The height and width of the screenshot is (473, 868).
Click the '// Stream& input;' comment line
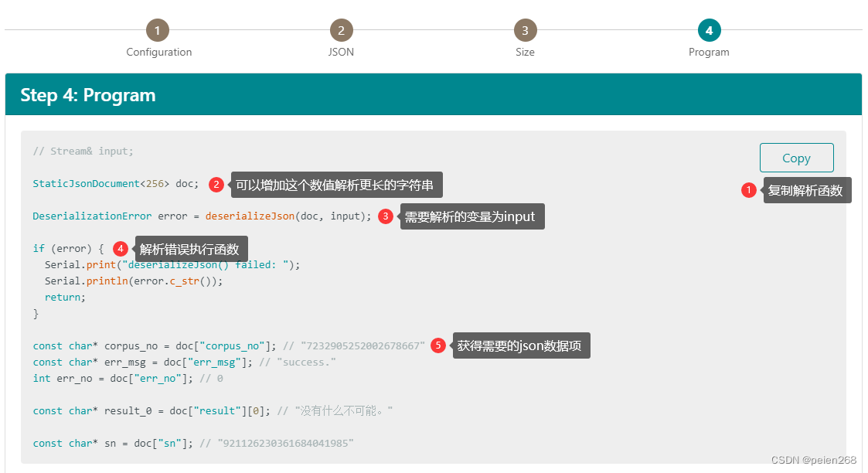(83, 151)
